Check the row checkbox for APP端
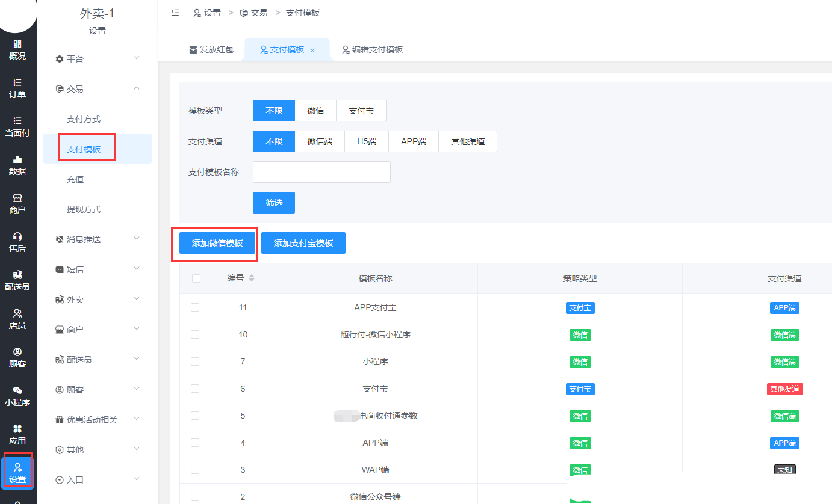This screenshot has width=832, height=504. click(195, 443)
